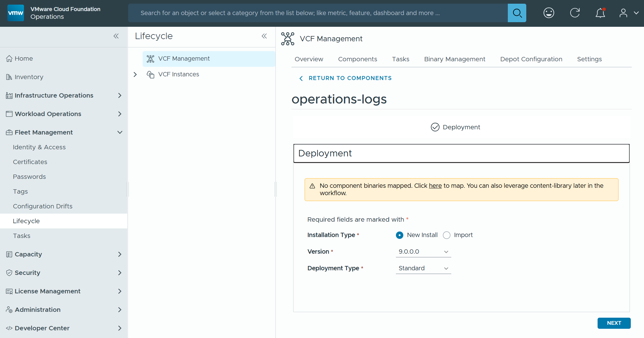
Task: Click the here link to map binaries
Action: pos(435,185)
